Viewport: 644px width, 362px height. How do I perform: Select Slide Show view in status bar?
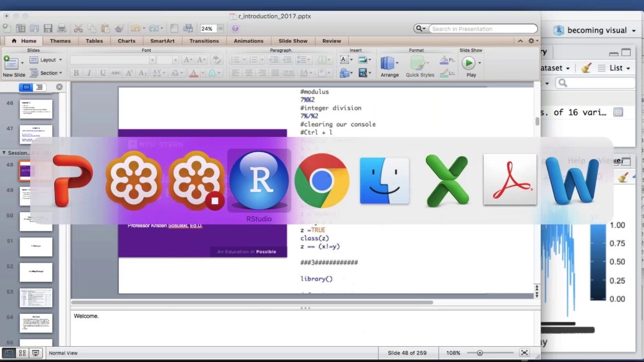click(x=35, y=353)
